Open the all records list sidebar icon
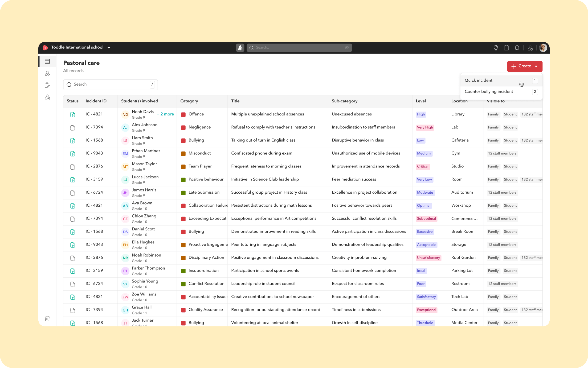 tap(47, 62)
